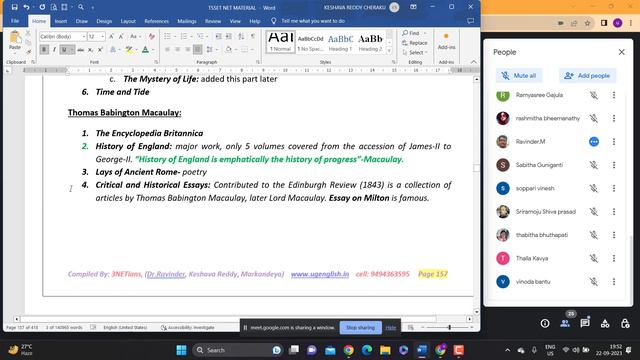Click Increase Font Size icon

coord(111,37)
